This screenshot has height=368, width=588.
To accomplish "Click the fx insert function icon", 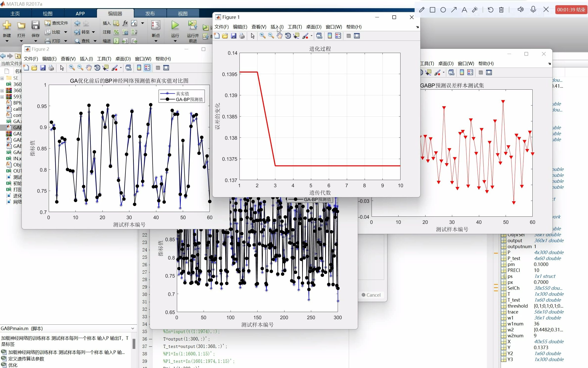I will 125,23.
